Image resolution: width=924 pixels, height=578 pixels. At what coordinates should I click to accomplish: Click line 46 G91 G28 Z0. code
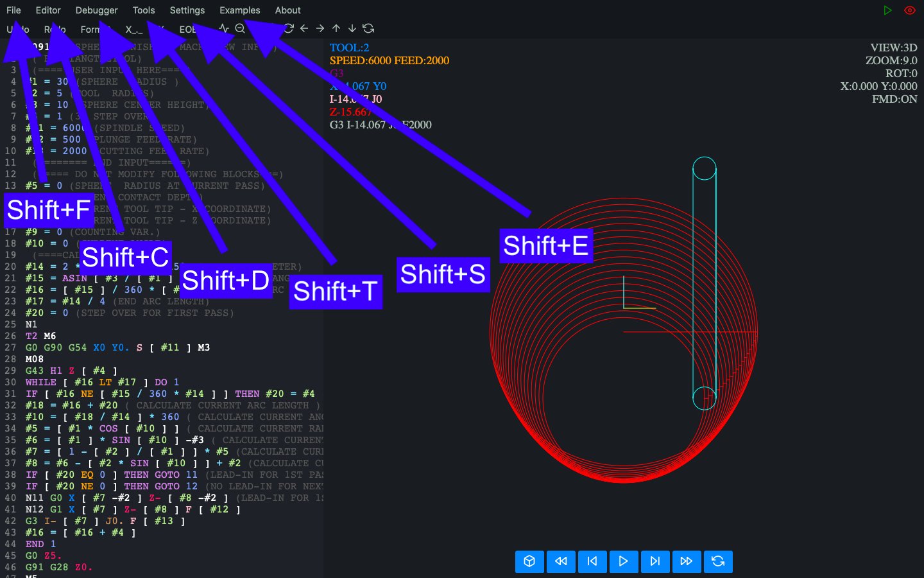(59, 567)
